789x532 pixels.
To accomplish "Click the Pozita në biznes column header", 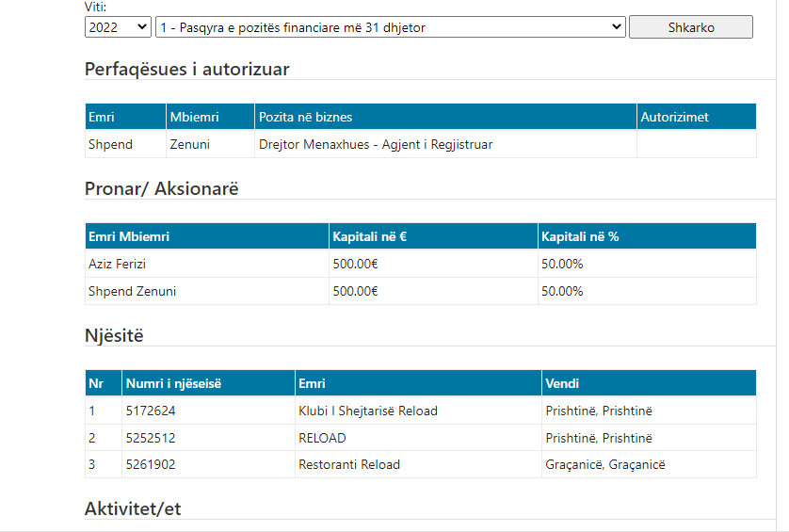I will click(446, 117).
